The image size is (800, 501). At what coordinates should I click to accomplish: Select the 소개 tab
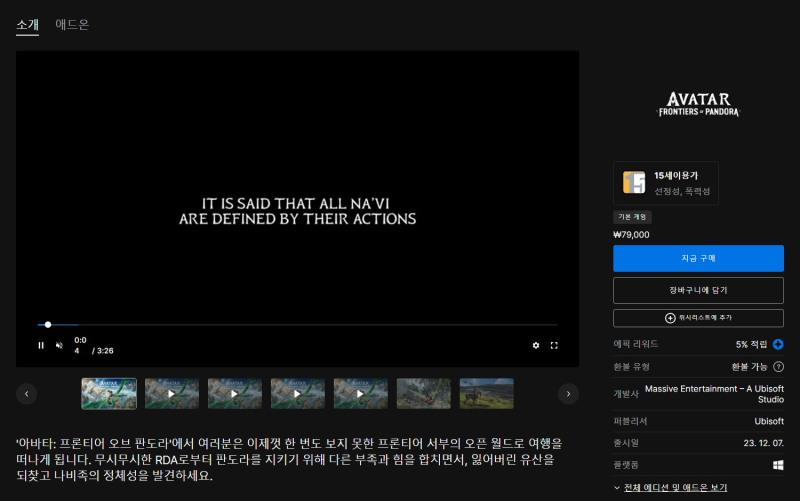click(27, 24)
